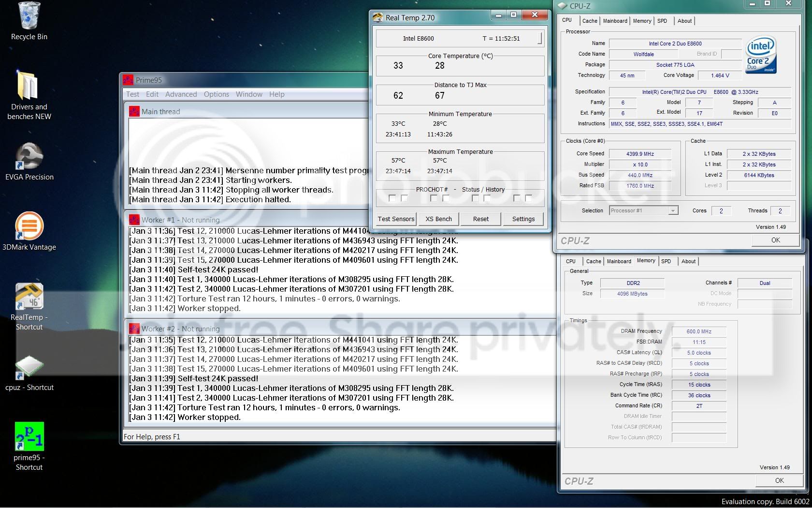Viewport: 812px width, 508px height.
Task: Click the Real Temp title bar icon
Action: point(378,18)
